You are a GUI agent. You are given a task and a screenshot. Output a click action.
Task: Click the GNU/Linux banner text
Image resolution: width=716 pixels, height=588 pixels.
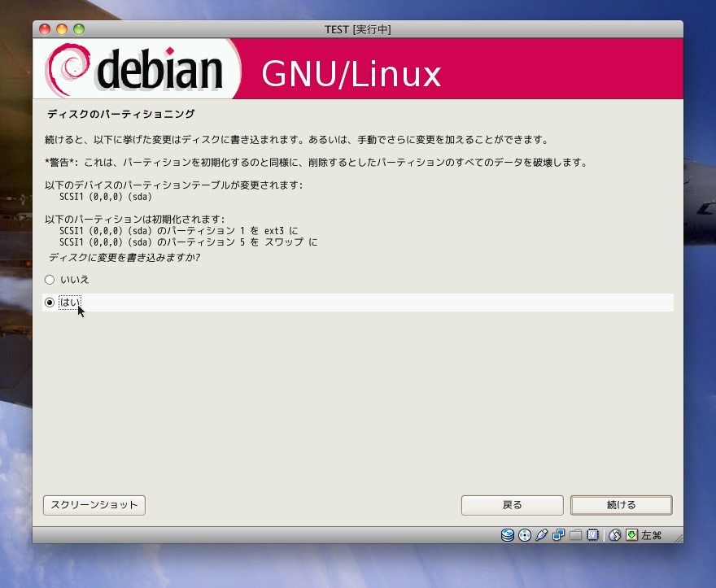(351, 74)
